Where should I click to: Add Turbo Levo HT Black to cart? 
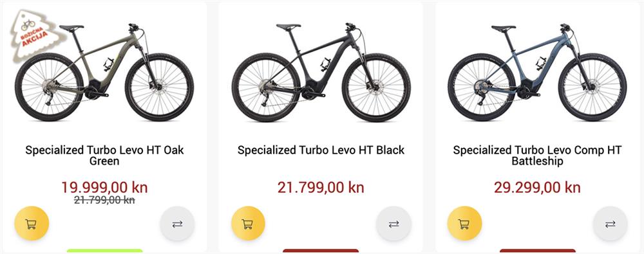[248, 223]
